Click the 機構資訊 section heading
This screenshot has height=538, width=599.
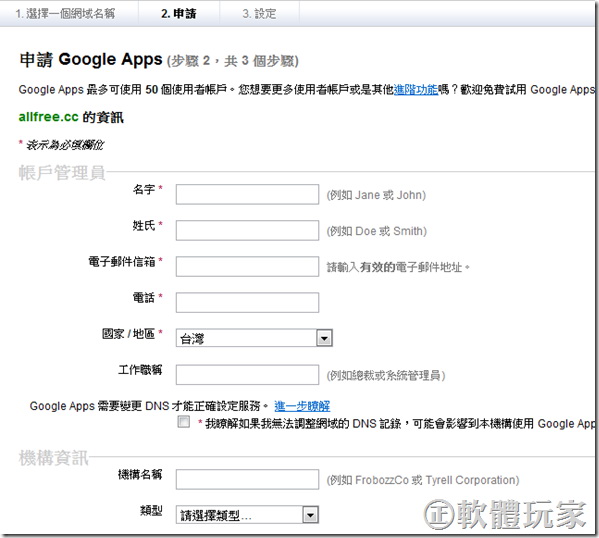pyautogui.click(x=53, y=457)
